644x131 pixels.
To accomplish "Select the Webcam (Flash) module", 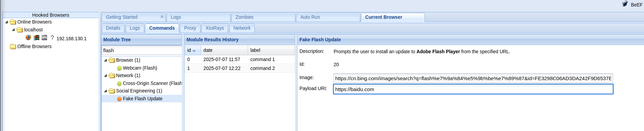I will pos(140,68).
